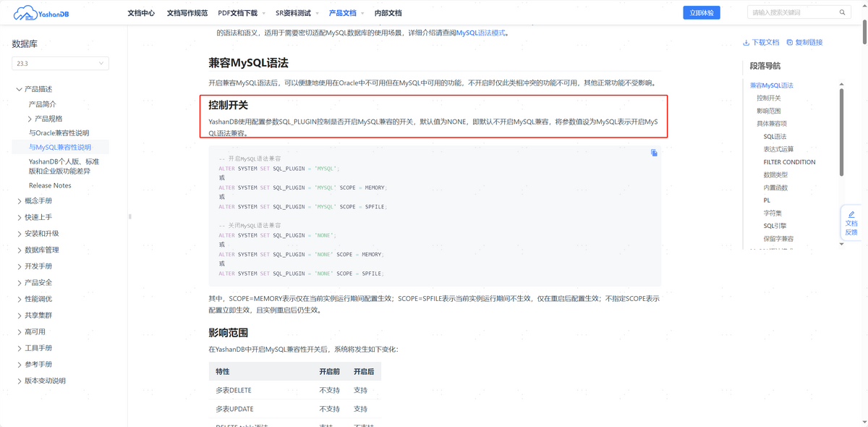Open SR资料测试 dropdown menu
The height and width of the screenshot is (427, 868).
point(297,13)
